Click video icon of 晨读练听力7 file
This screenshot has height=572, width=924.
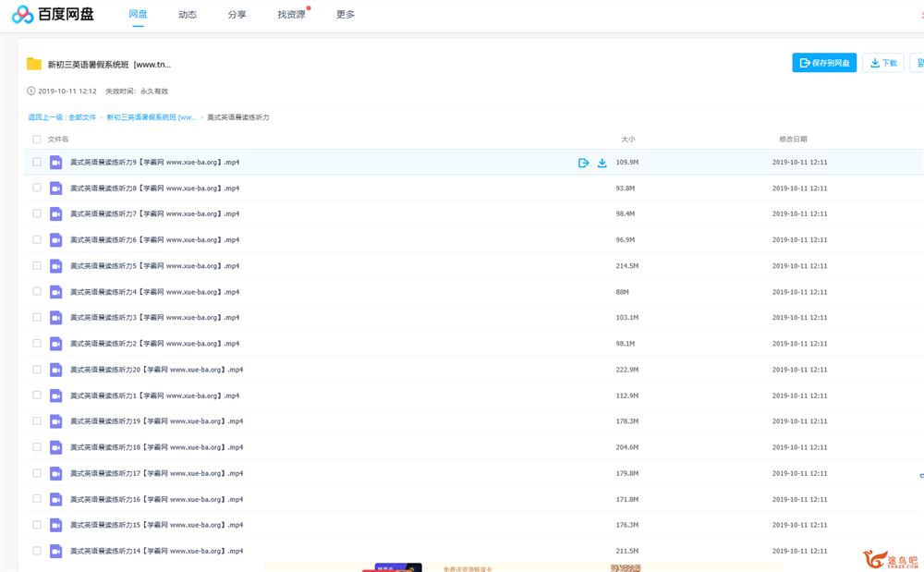click(56, 213)
